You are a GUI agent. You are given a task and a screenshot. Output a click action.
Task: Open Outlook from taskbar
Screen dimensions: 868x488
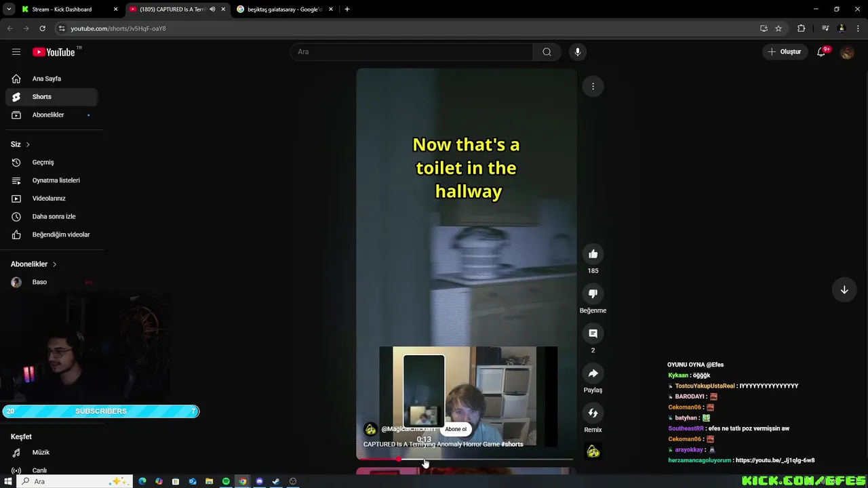[x=193, y=481]
